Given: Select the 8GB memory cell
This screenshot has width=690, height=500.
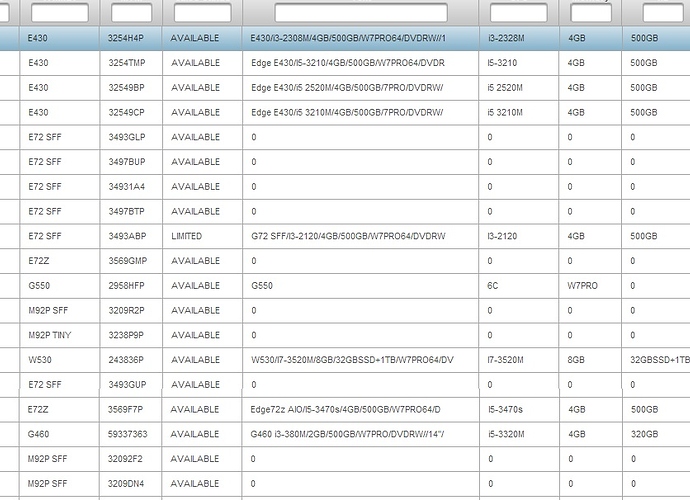Looking at the screenshot, I should point(576,360).
